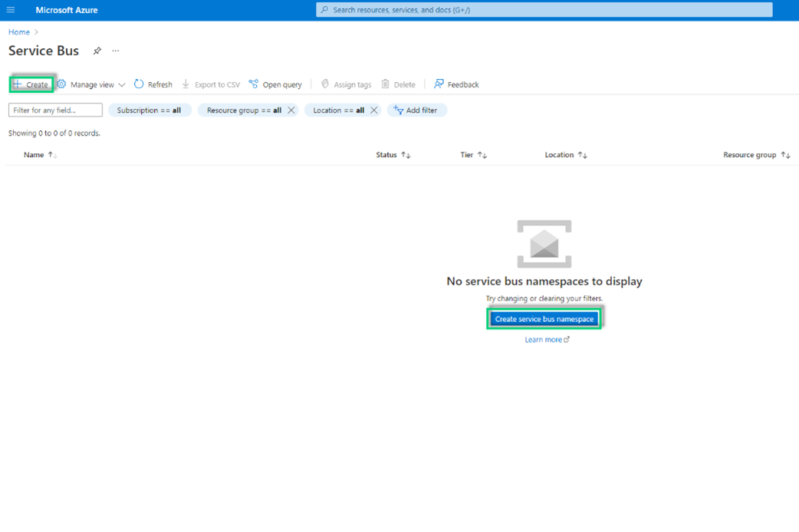
Task: Remove the Resource group filter
Action: click(x=291, y=110)
